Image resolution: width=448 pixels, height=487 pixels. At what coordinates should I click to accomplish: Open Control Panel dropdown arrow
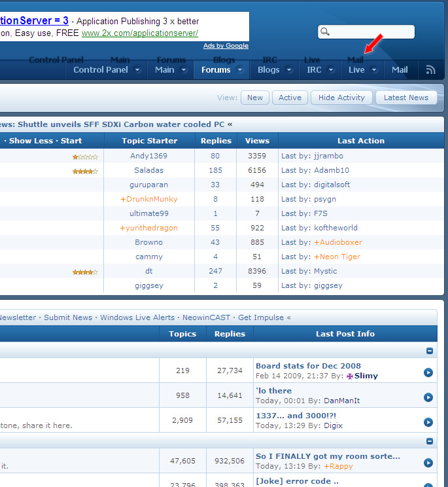(x=137, y=70)
